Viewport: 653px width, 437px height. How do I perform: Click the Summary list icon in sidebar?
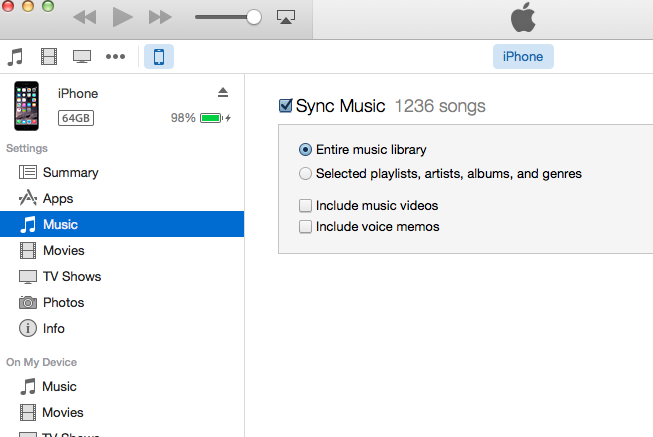pyautogui.click(x=27, y=172)
